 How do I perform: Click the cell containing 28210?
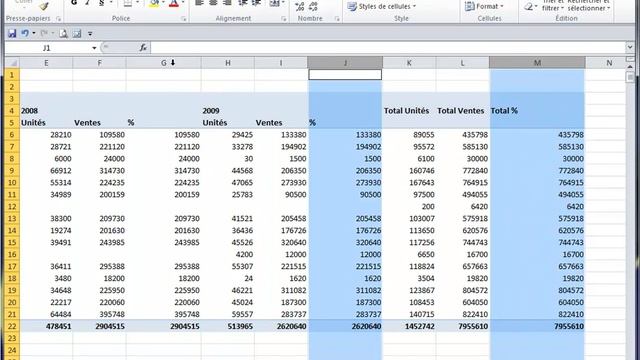pyautogui.click(x=46, y=135)
